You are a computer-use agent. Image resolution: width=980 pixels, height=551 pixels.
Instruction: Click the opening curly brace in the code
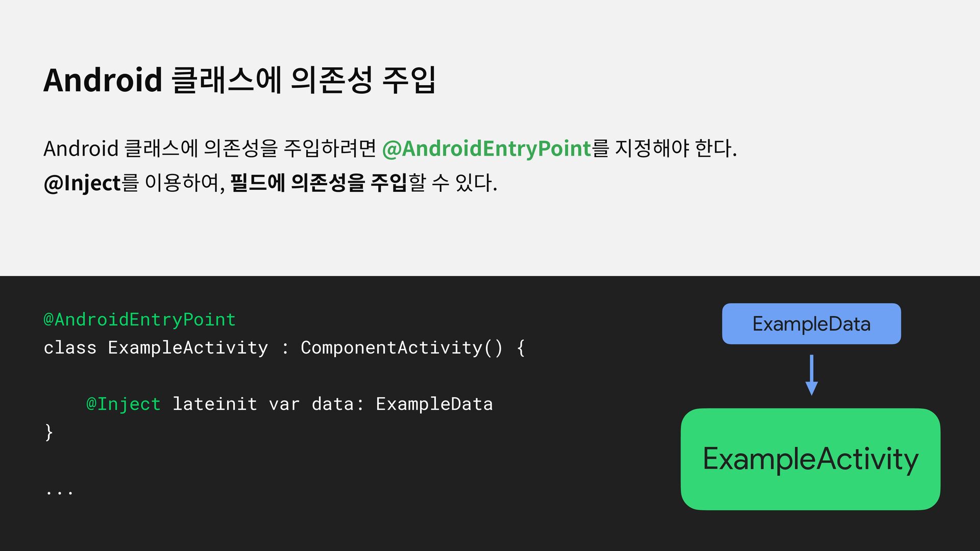coord(521,348)
